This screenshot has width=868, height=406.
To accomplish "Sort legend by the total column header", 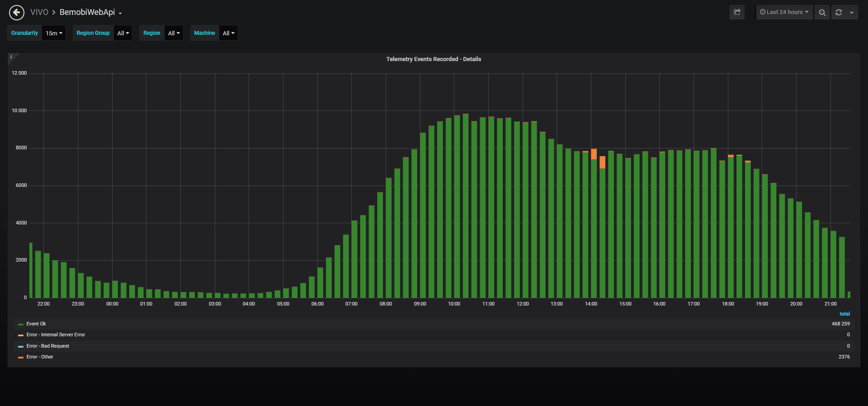I will tap(844, 314).
